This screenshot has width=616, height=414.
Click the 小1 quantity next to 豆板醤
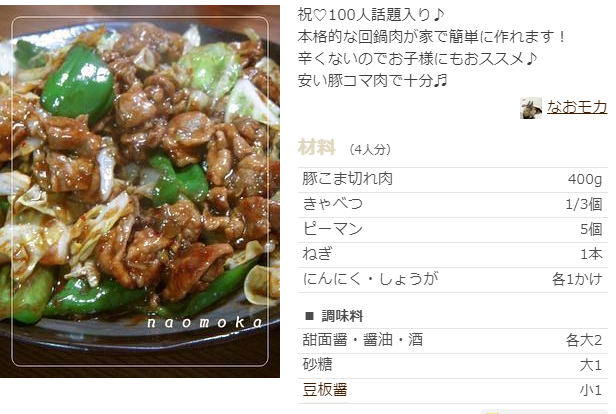(x=590, y=390)
